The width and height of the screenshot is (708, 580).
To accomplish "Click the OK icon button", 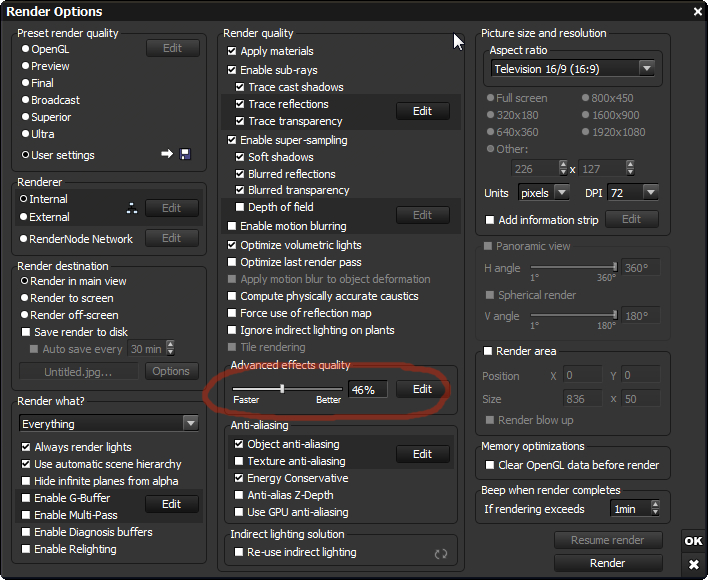I will point(693,541).
